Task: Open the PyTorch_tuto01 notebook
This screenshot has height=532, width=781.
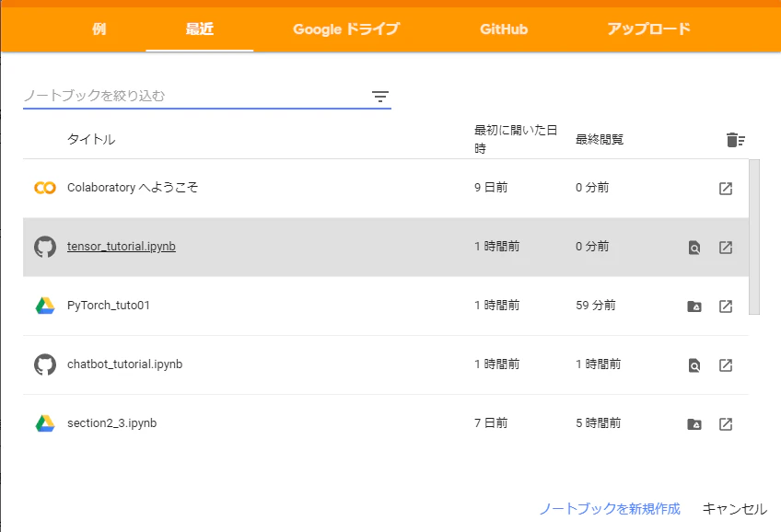Action: (x=109, y=305)
